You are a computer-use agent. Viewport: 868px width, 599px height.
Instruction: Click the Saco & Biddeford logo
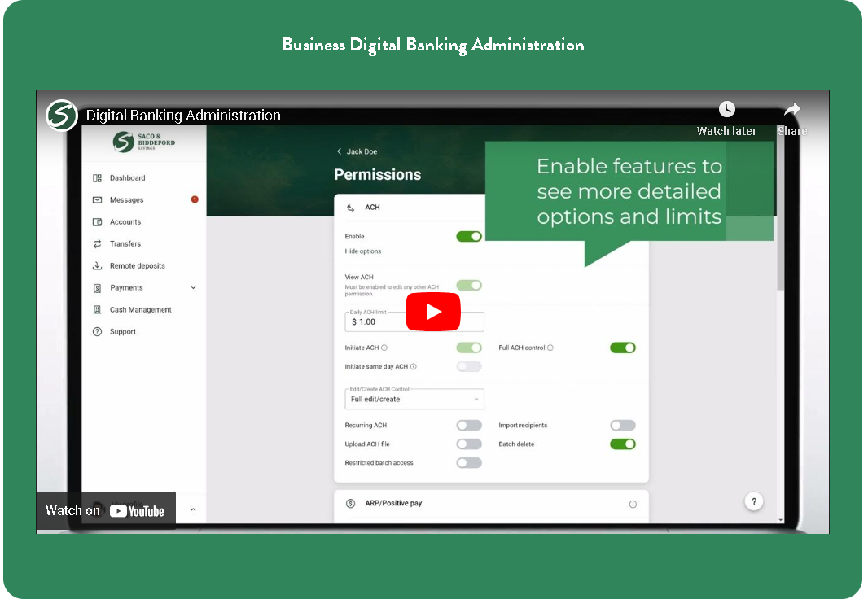point(144,142)
